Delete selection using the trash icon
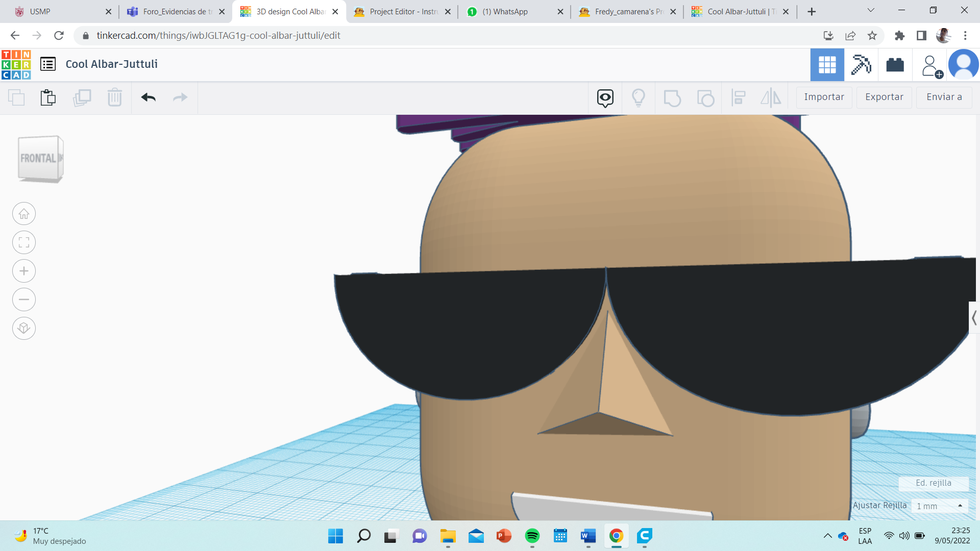The width and height of the screenshot is (980, 551). (114, 97)
